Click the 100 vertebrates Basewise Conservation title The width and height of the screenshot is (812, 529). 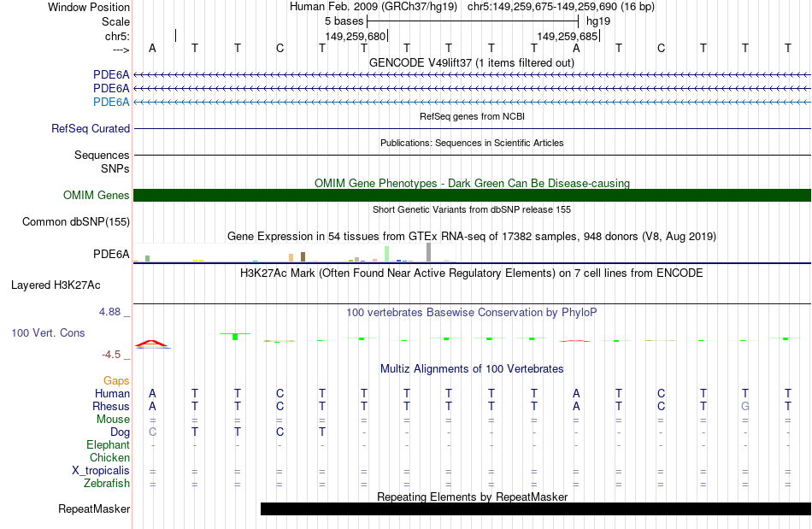tap(471, 313)
